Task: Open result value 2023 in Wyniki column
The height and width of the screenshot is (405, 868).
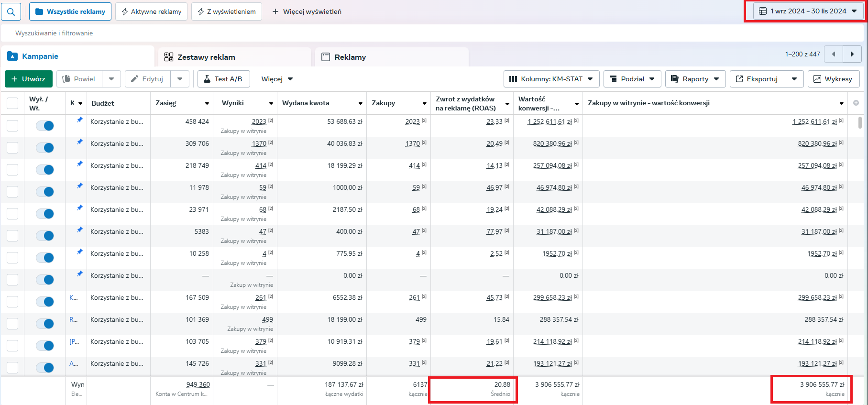Action: coord(259,121)
